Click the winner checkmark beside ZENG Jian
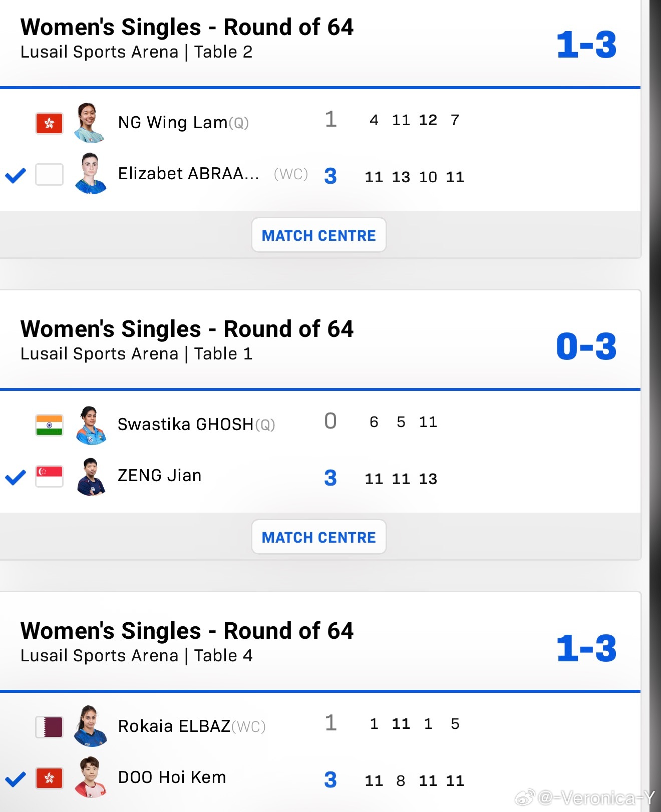The width and height of the screenshot is (661, 812). (x=16, y=477)
